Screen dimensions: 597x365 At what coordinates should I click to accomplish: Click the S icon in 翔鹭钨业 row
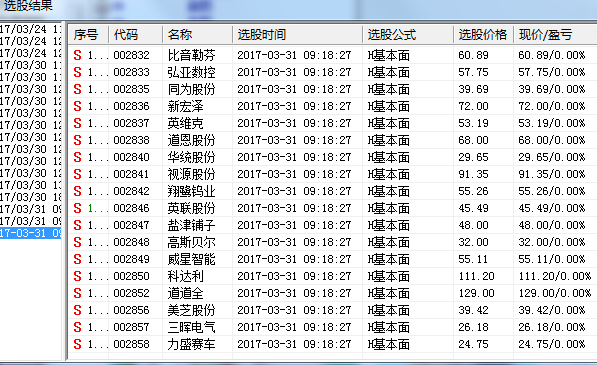point(78,191)
